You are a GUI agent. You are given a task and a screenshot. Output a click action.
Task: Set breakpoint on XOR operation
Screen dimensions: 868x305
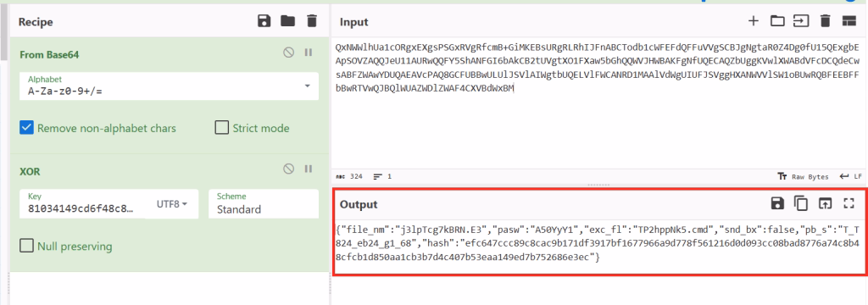[309, 169]
